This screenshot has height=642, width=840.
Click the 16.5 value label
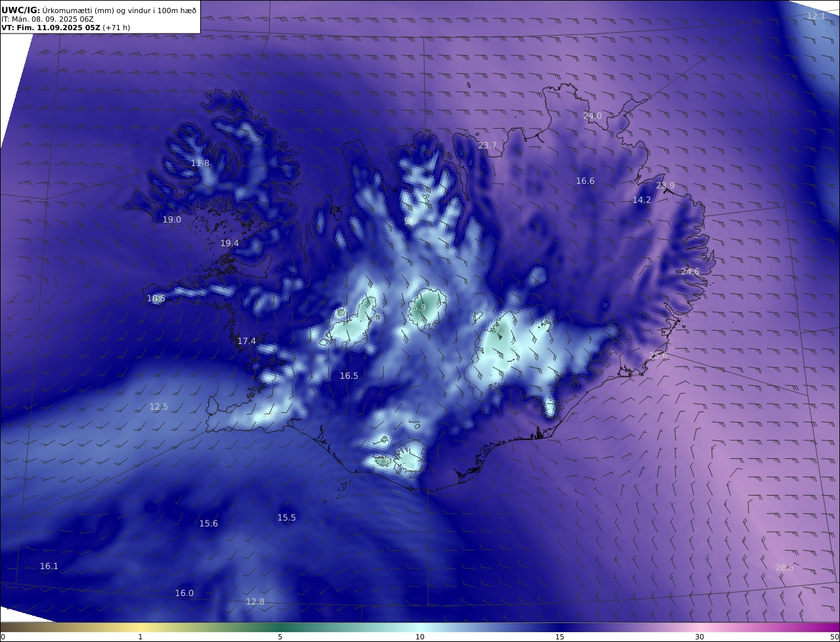click(x=349, y=376)
